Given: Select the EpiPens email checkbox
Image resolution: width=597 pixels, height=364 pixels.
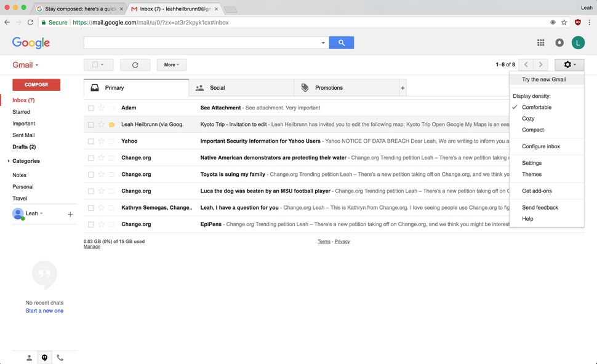Looking at the screenshot, I should (90, 224).
